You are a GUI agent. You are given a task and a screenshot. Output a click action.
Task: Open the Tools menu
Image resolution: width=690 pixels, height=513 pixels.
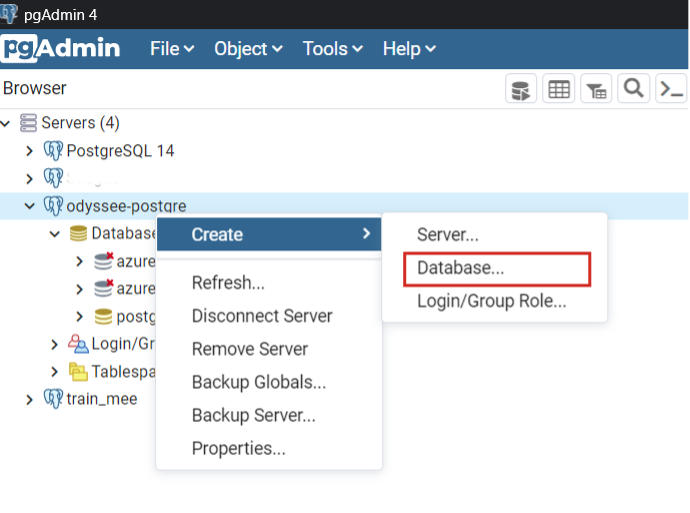[333, 48]
